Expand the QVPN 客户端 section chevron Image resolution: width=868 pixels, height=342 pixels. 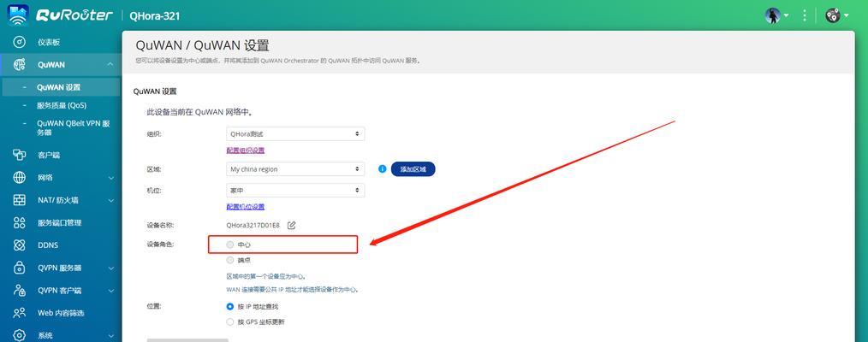click(110, 291)
